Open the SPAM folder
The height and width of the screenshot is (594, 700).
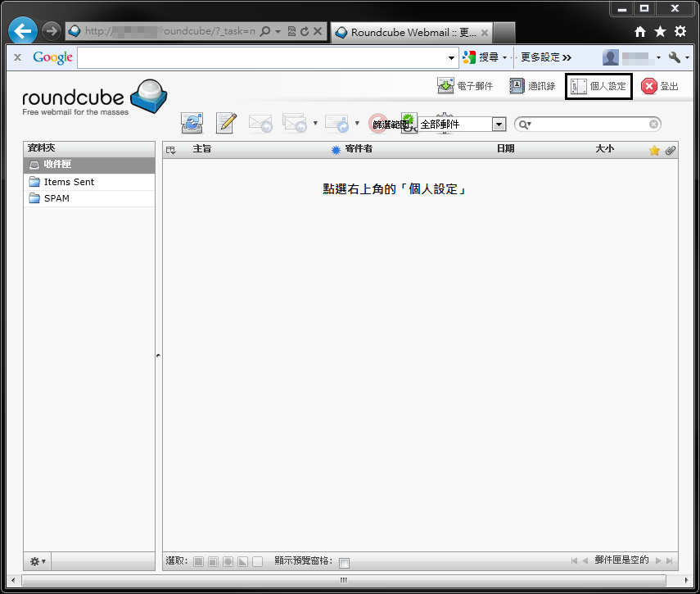56,198
